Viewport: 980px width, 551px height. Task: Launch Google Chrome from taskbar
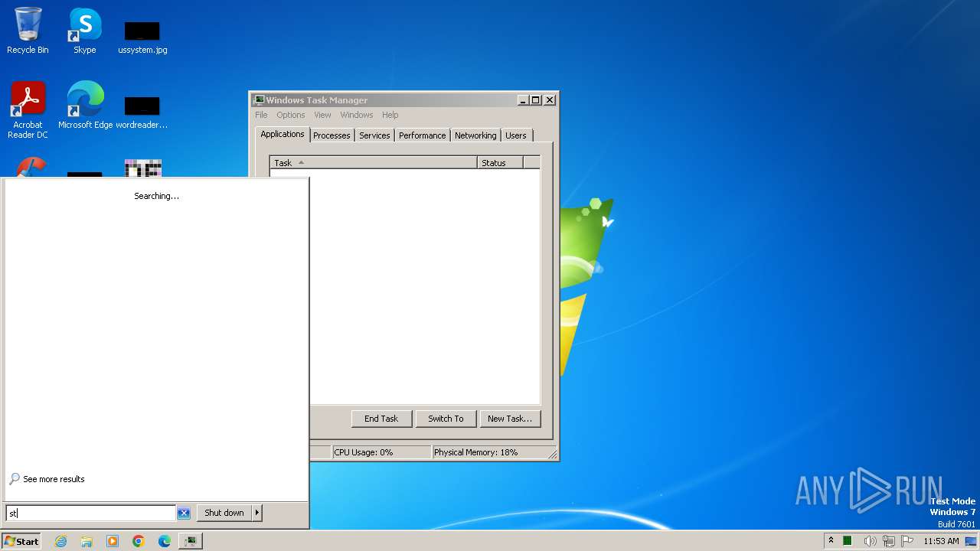(139, 541)
